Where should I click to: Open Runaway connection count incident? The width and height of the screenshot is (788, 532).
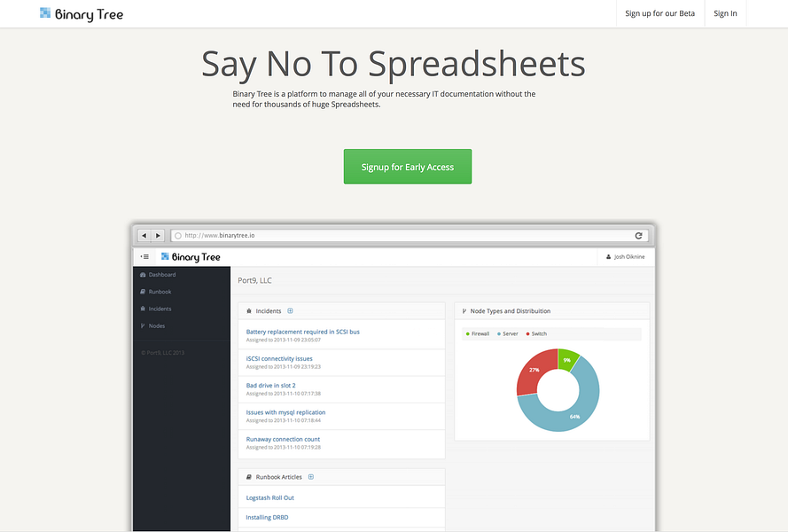tap(283, 439)
